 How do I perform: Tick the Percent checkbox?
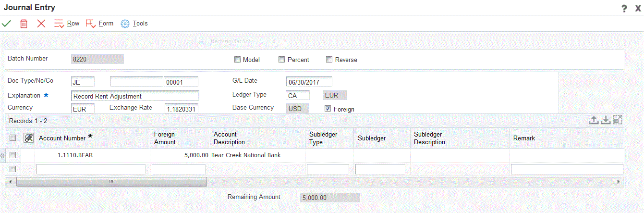coord(282,60)
